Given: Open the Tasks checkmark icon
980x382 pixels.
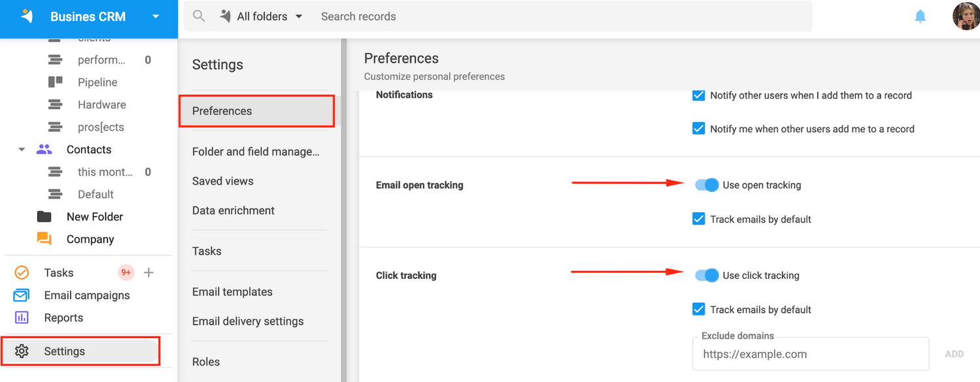Looking at the screenshot, I should pyautogui.click(x=22, y=273).
